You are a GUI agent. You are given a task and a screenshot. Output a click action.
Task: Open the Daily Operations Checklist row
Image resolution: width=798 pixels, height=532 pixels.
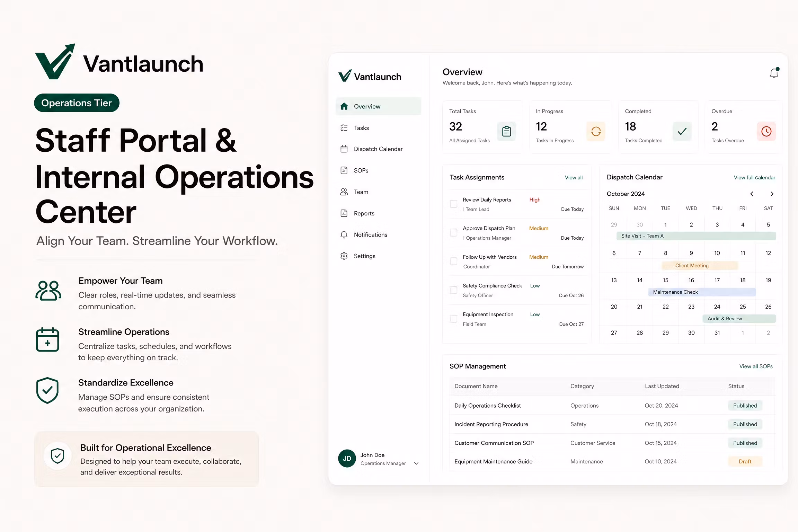(x=612, y=406)
